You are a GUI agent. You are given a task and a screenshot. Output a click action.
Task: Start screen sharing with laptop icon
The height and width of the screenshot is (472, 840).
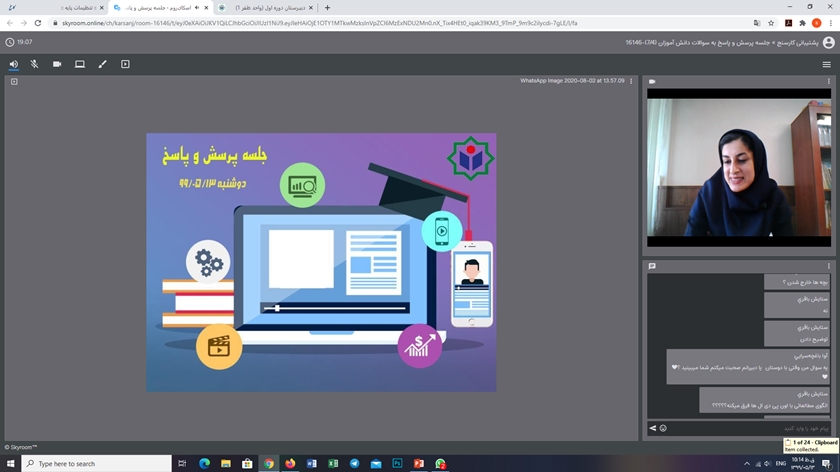80,64
